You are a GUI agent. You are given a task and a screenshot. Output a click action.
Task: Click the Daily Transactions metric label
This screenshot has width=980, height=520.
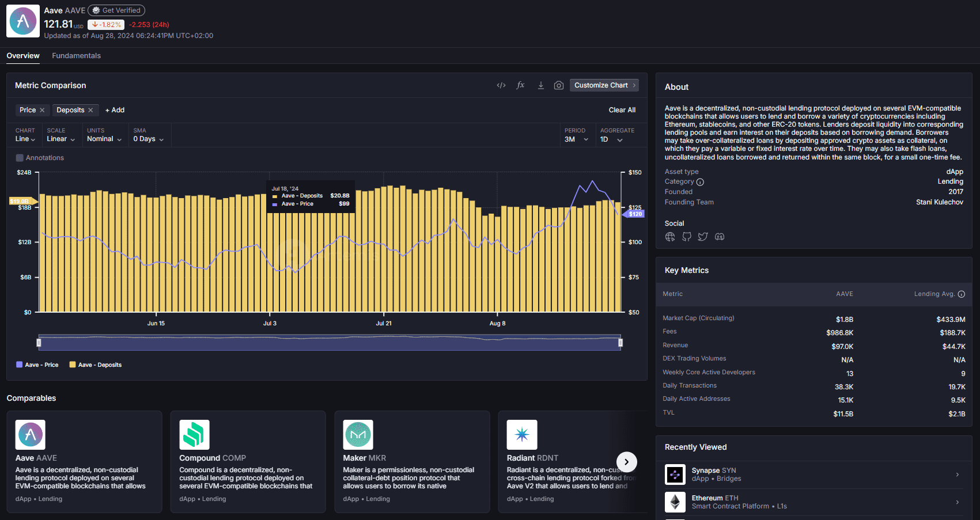click(x=690, y=386)
